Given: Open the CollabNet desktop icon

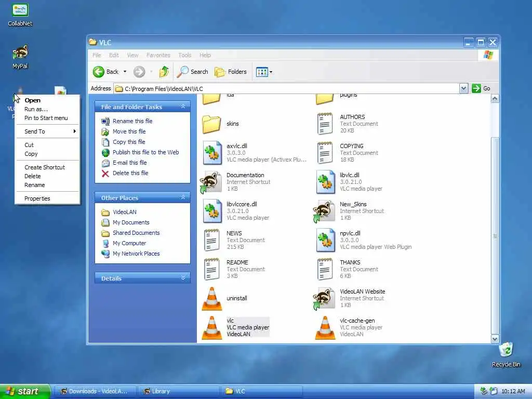Looking at the screenshot, I should coord(20,14).
